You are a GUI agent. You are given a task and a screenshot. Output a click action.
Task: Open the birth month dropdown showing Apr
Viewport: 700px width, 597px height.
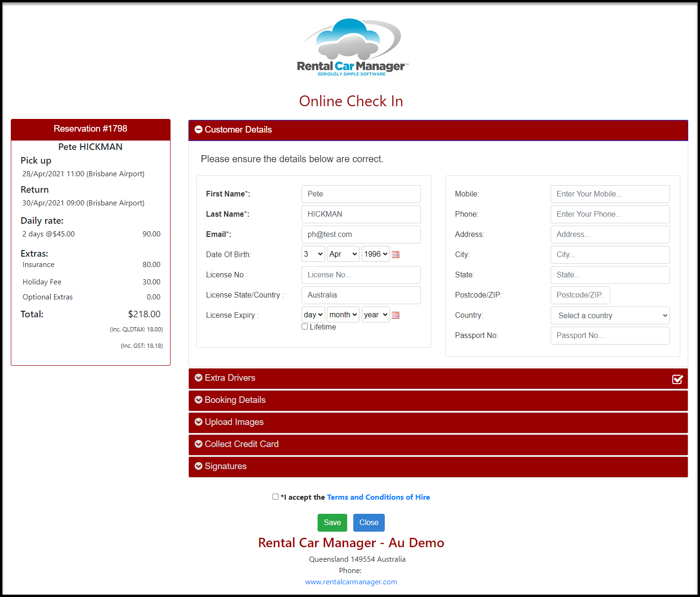click(x=343, y=254)
